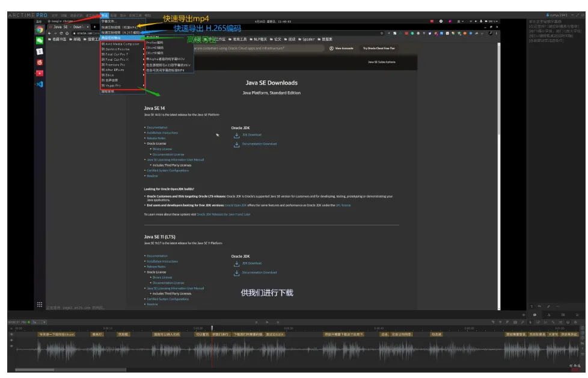Click the minus icon above panel tabs
This screenshot has height=378, width=588.
557,306
